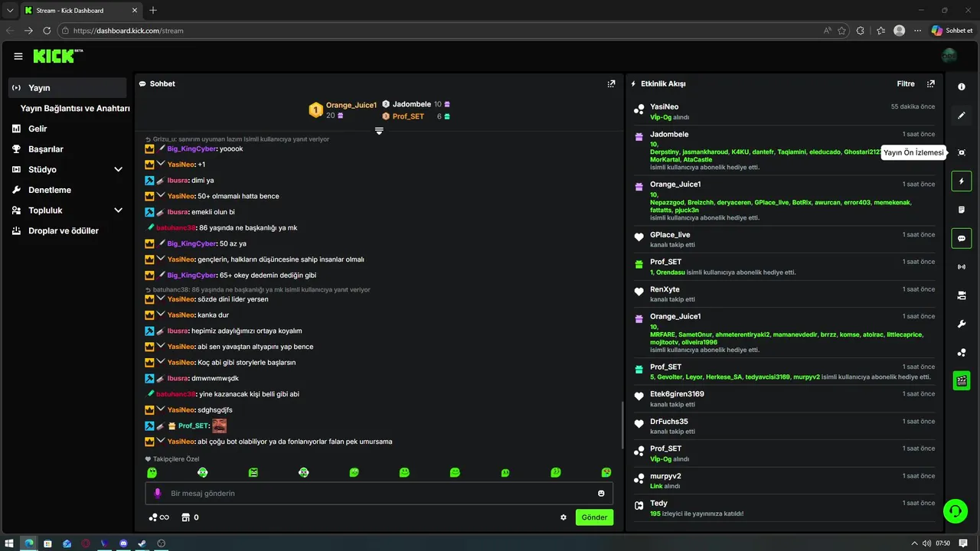Click the shop icon with 0 count
Screen dimensions: 980x551
coord(191,517)
